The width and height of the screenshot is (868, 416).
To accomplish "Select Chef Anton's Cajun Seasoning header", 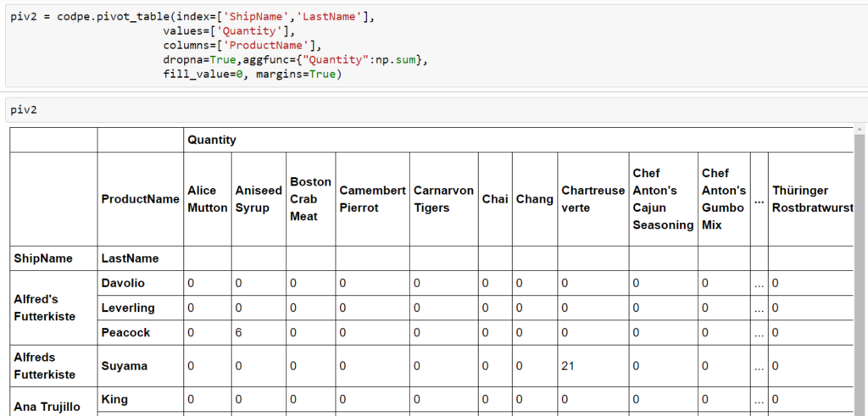I will (x=662, y=199).
